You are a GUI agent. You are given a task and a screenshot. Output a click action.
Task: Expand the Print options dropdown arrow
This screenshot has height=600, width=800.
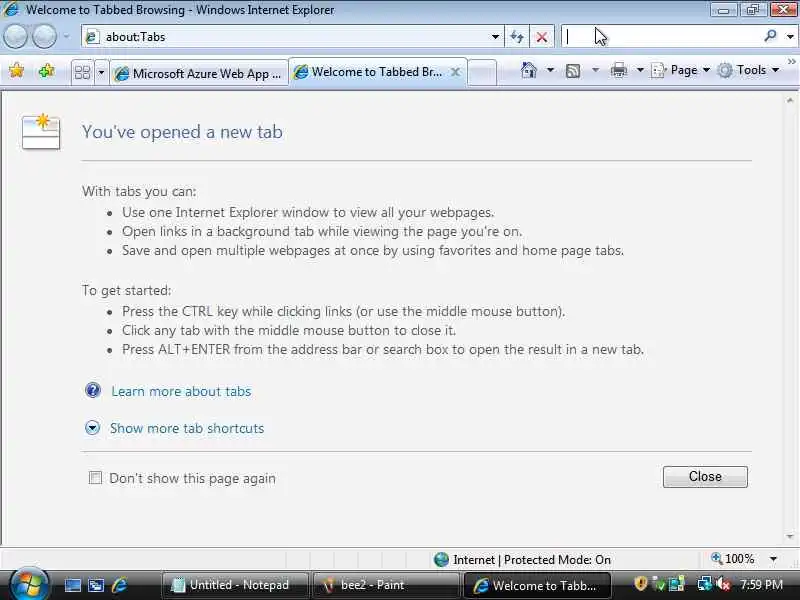tap(640, 70)
